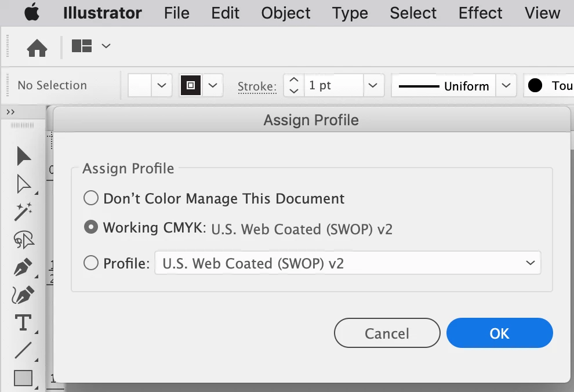Click the Uniform variable width profile

[444, 86]
